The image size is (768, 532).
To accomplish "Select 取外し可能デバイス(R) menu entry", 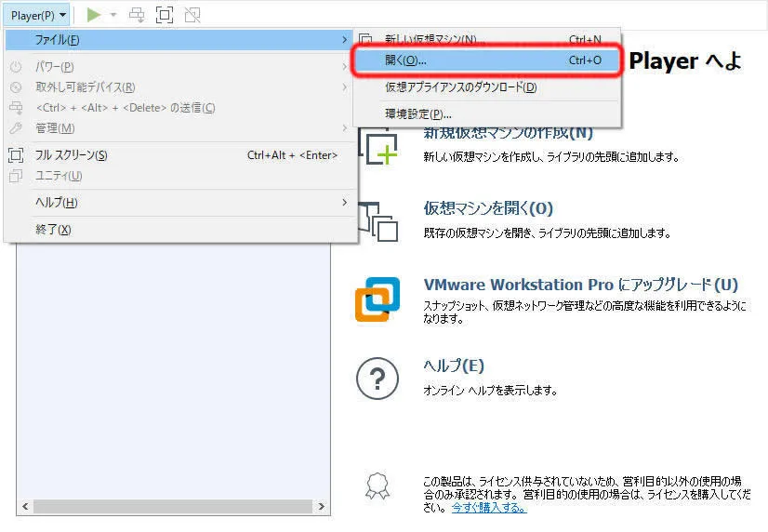I will (179, 87).
